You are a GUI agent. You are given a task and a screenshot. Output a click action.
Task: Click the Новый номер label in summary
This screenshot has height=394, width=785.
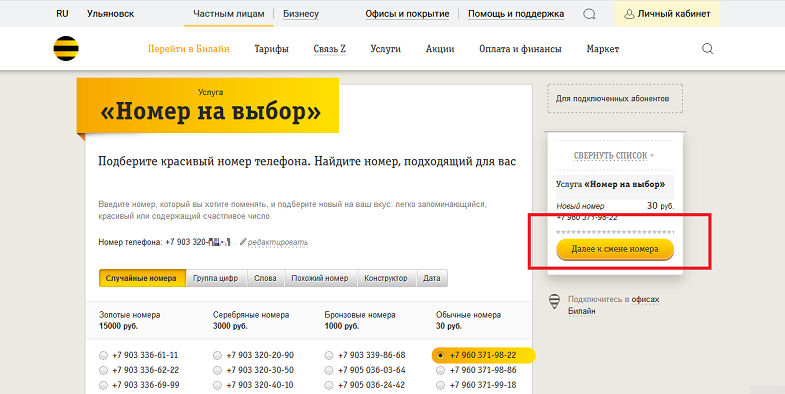coord(580,206)
